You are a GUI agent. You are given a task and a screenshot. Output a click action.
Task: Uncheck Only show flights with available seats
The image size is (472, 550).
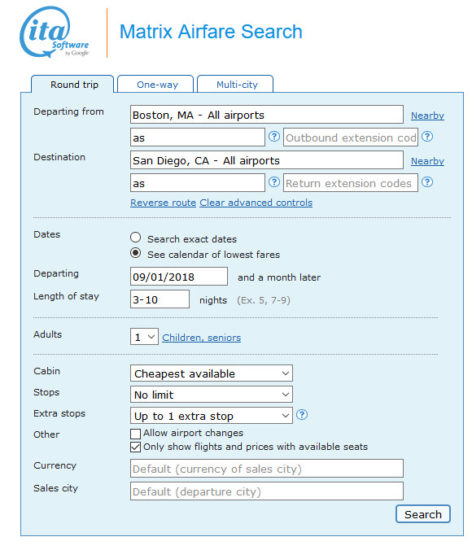point(135,447)
